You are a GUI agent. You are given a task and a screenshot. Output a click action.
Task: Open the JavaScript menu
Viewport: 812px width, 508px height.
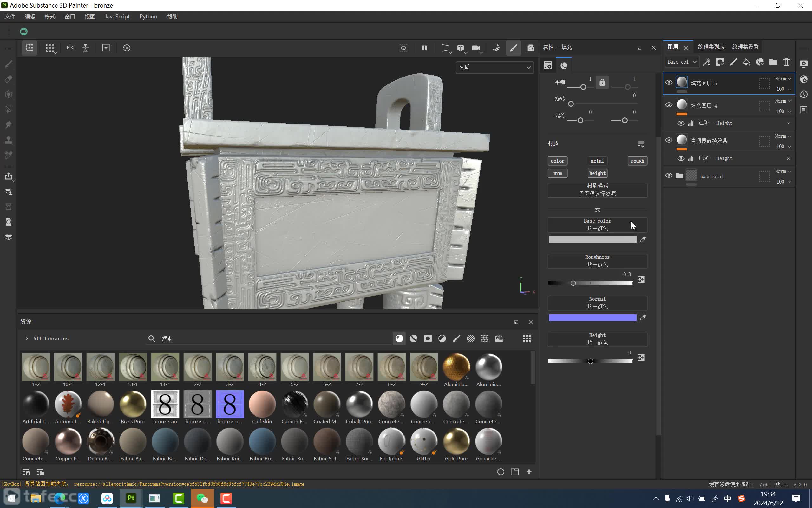click(x=117, y=17)
